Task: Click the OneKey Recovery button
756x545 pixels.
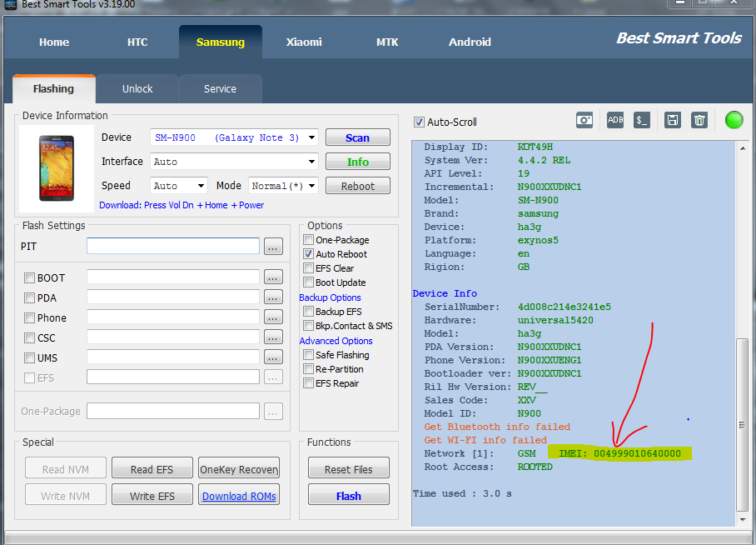Action: click(239, 468)
